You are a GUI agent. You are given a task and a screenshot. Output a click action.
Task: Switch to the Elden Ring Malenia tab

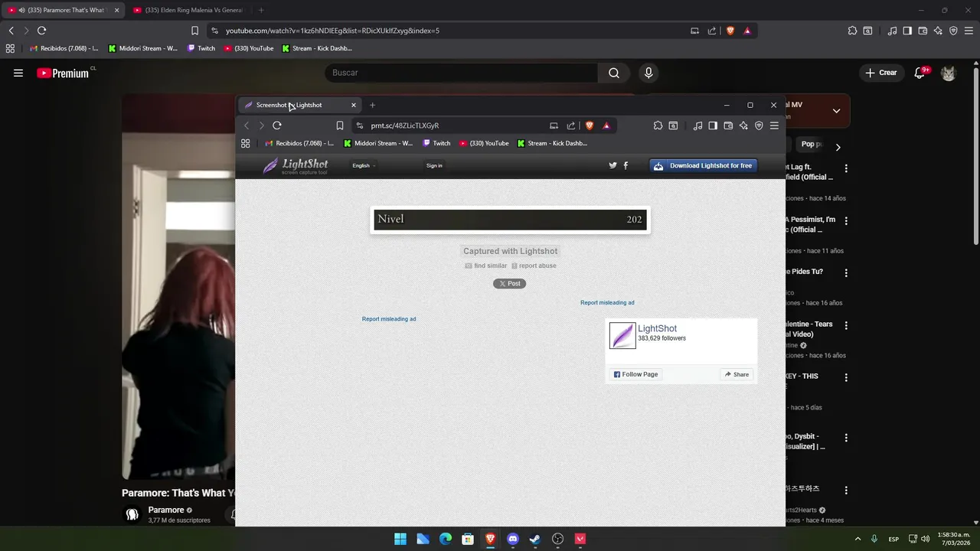[189, 10]
